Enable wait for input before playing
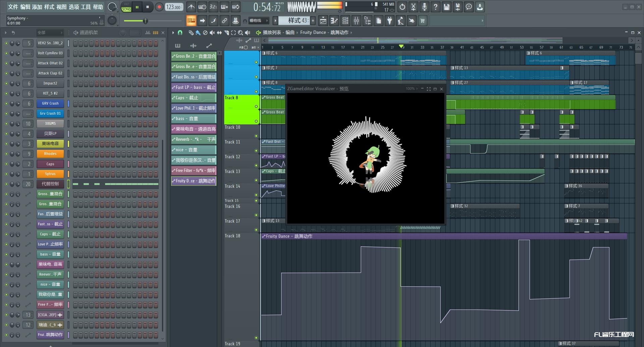Viewport: 644px width, 347px height. 202,7
